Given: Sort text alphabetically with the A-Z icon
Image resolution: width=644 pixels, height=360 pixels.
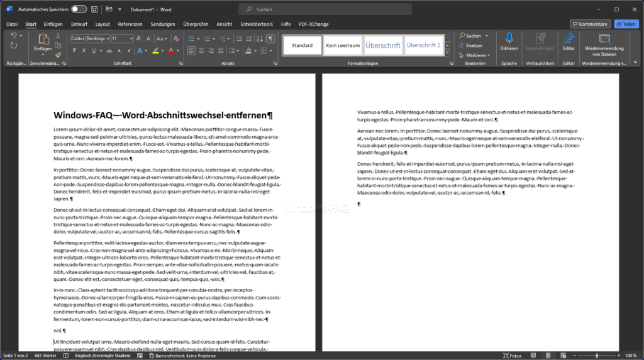Looking at the screenshot, I should coord(260,38).
